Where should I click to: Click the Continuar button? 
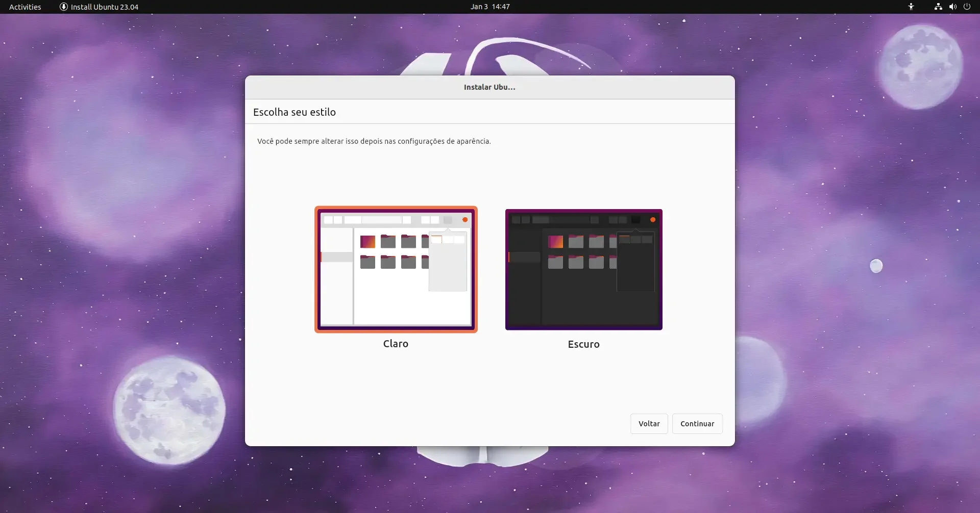coord(697,424)
